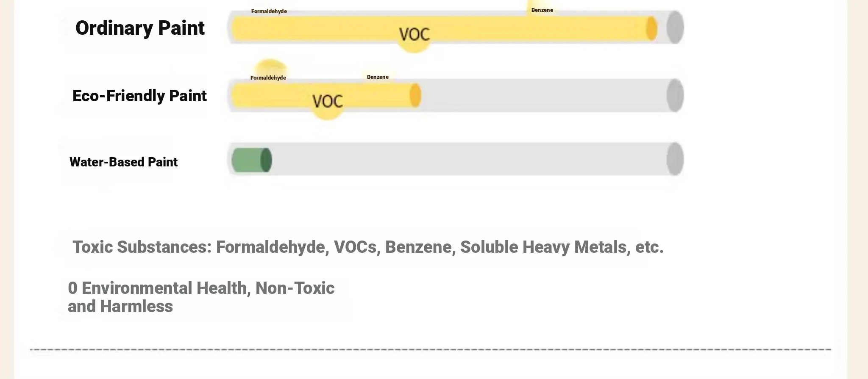This screenshot has width=868, height=379.
Task: Click the empty gray area of Water-Based bar
Action: point(468,160)
